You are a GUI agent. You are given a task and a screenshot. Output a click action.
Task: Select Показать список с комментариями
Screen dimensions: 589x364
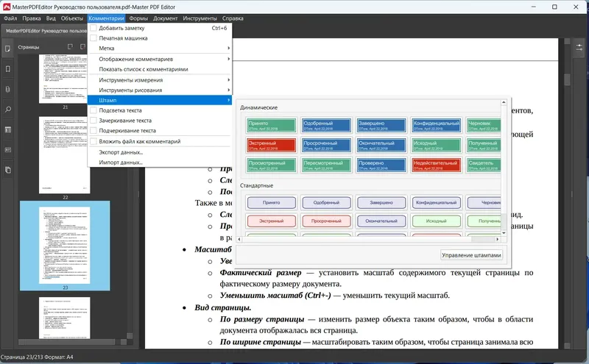click(160, 69)
